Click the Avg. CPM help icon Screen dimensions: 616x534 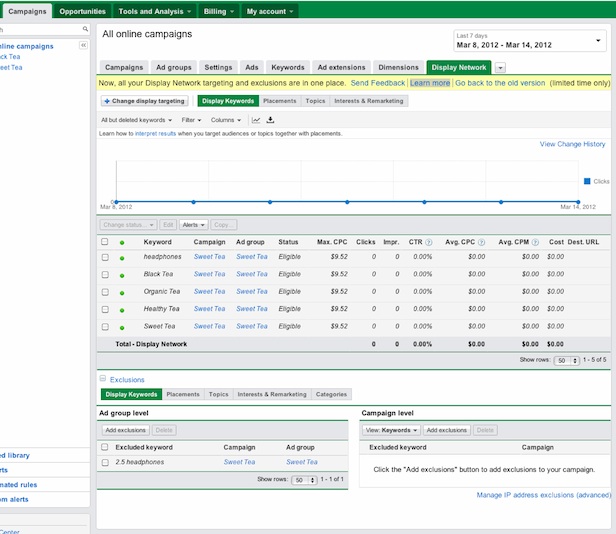[x=535, y=242]
